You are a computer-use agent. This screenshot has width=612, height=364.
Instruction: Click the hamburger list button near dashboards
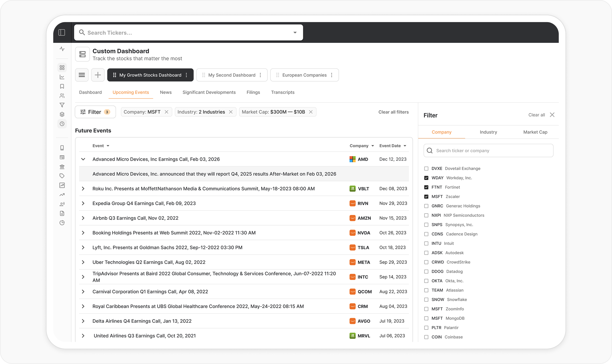click(82, 75)
